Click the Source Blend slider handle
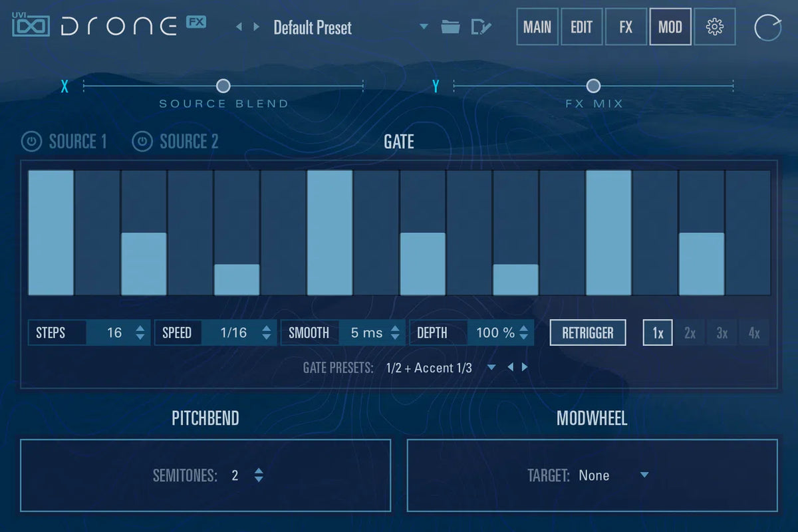 pyautogui.click(x=223, y=86)
